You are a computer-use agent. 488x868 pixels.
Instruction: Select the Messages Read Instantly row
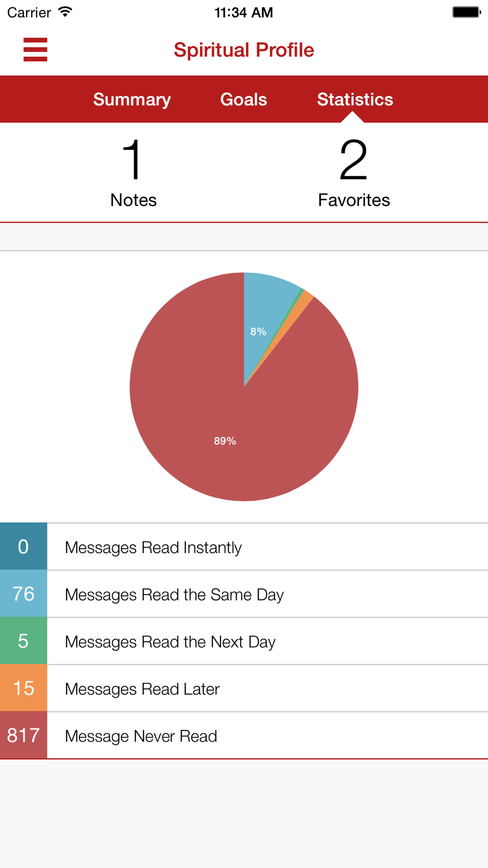pos(244,546)
